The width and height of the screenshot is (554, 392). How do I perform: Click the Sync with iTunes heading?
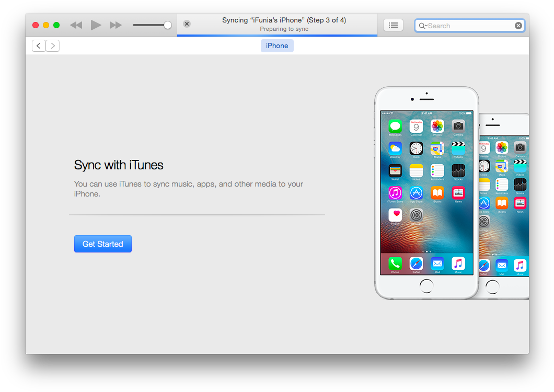119,165
